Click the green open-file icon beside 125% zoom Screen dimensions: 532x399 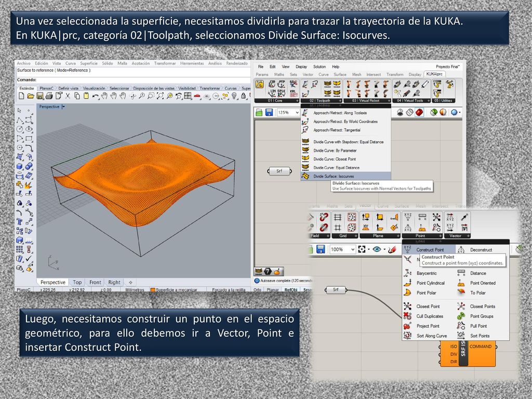(259, 112)
